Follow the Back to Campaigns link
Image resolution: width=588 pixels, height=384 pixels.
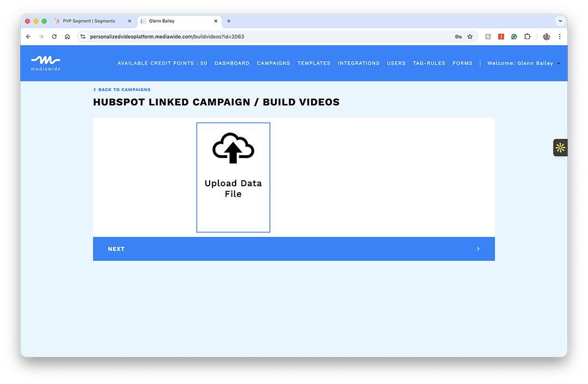pos(122,90)
